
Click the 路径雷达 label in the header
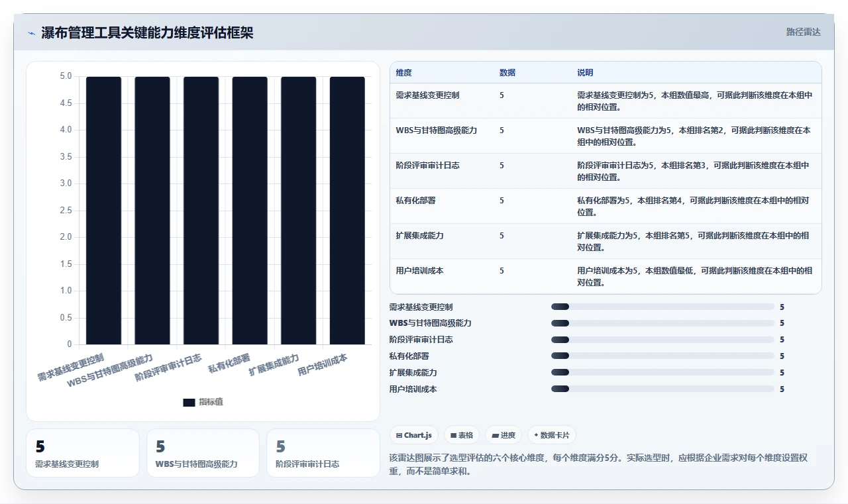803,32
